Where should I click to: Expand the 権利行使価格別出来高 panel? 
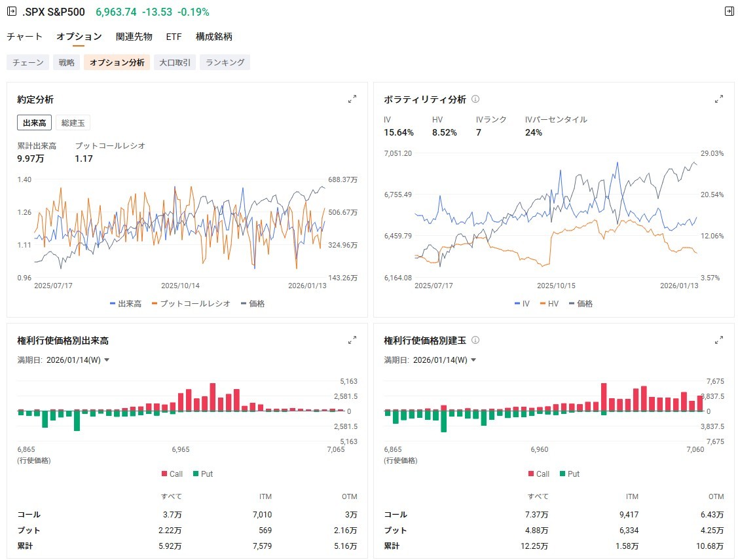click(352, 340)
